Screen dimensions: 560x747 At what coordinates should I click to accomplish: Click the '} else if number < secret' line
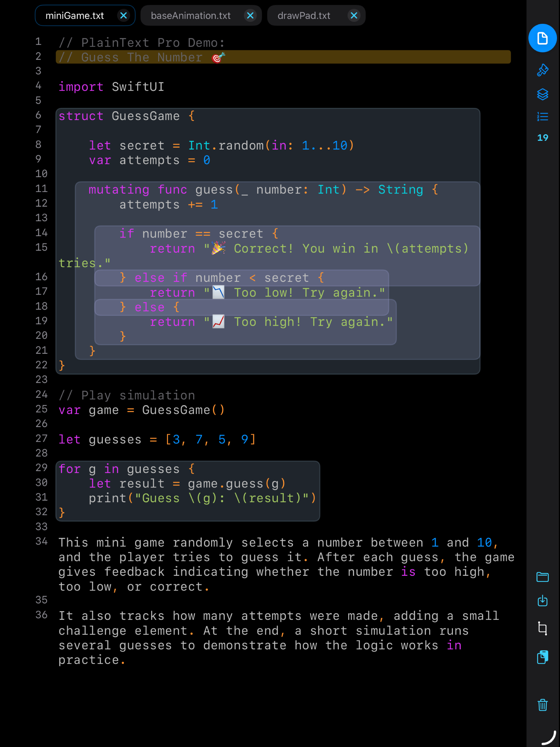point(221,278)
